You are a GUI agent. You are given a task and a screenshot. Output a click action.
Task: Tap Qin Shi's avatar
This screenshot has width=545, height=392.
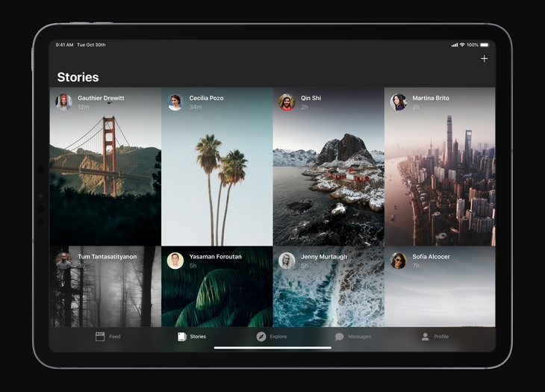click(287, 102)
